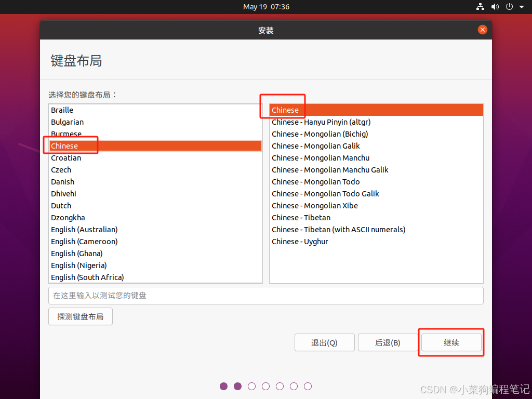Expand the system menu arrow in top bar
The image size is (532, 399).
coord(522,7)
